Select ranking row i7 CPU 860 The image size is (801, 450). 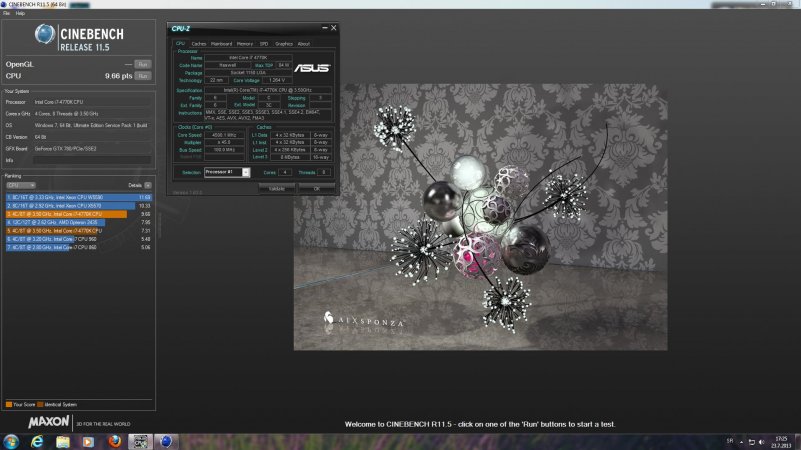click(x=79, y=247)
